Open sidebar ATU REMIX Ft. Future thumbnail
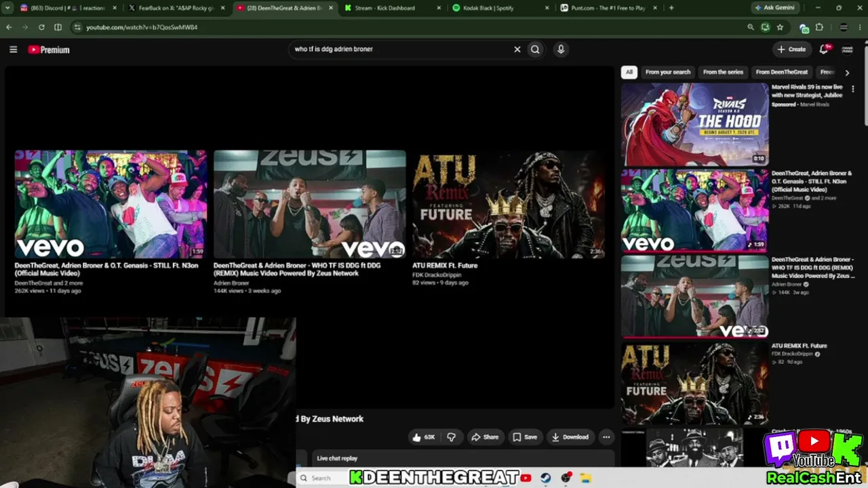 click(x=694, y=383)
